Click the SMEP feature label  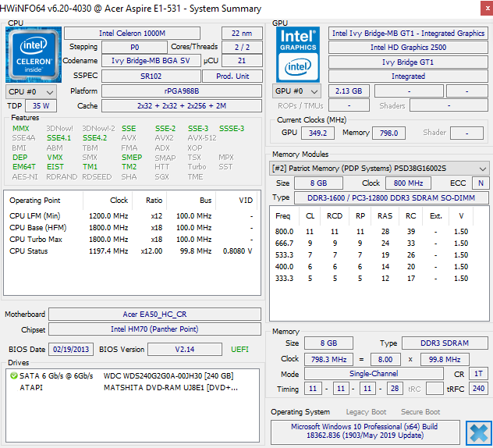coord(132,158)
